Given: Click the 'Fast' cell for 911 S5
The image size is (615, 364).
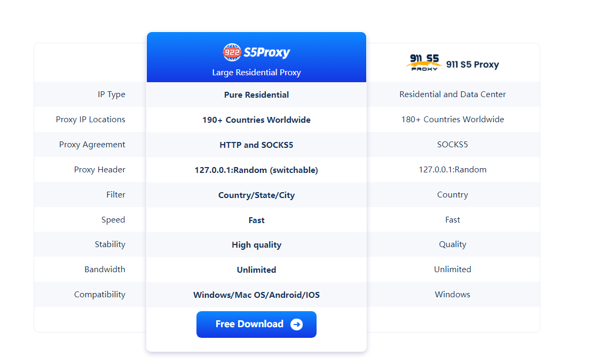Looking at the screenshot, I should [x=453, y=220].
